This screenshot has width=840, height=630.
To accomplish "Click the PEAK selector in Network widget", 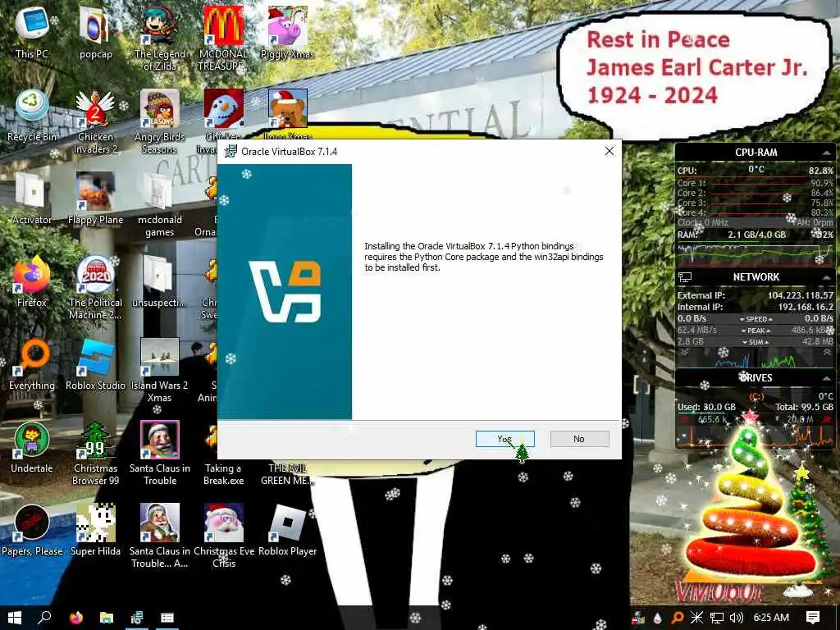I will 756,331.
